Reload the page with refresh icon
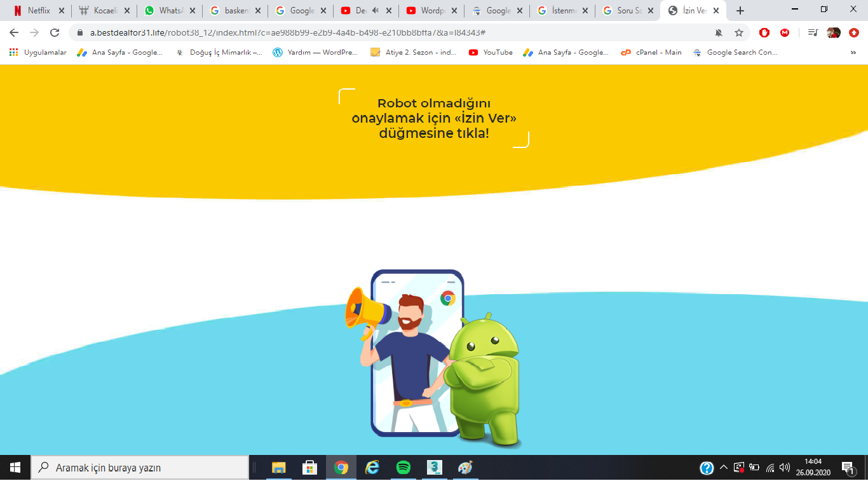 pyautogui.click(x=55, y=32)
